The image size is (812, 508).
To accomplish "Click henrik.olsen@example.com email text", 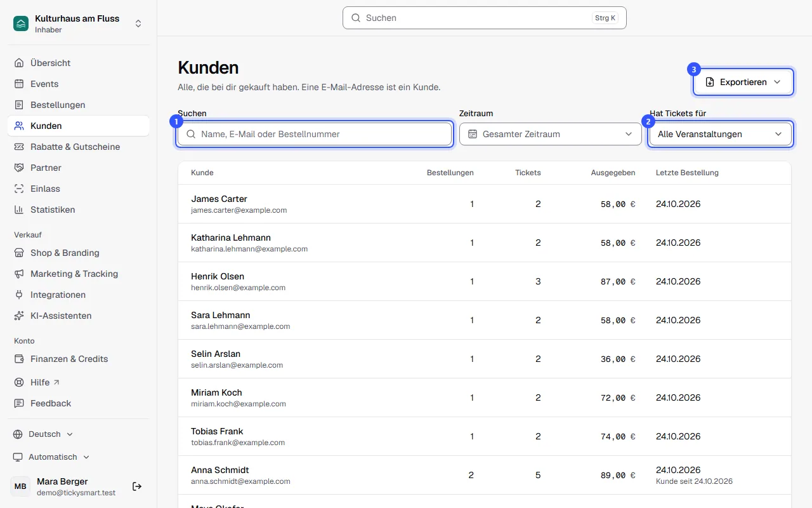I will click(x=239, y=288).
